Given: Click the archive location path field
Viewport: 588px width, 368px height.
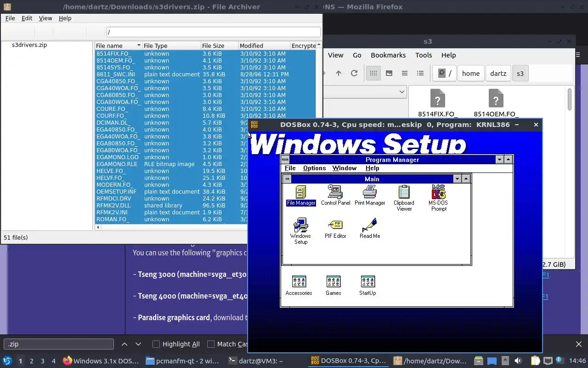Looking at the screenshot, I should pyautogui.click(x=213, y=32).
